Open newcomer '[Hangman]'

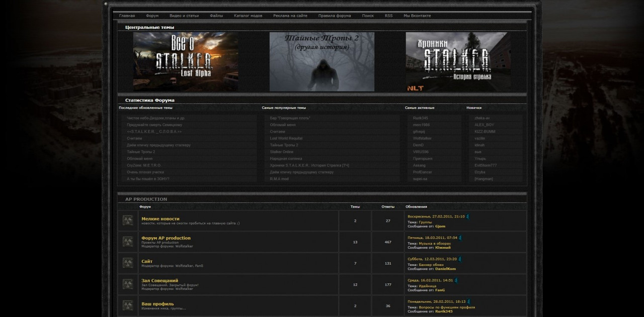(x=484, y=179)
